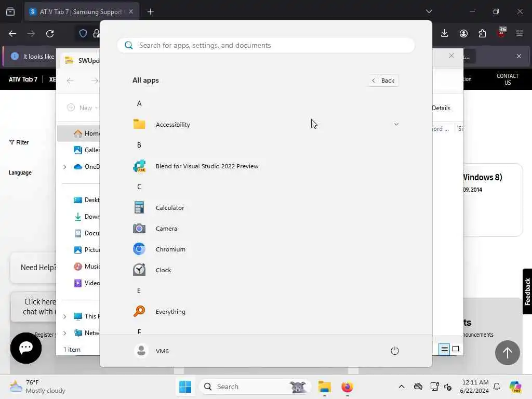Click the Samsung chat bubble button
Screen dimensions: 532x399
coord(26,348)
